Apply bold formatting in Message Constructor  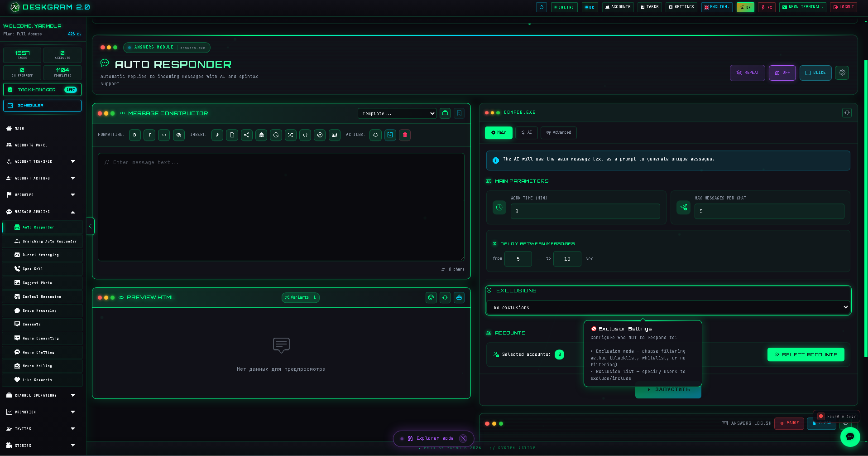(134, 135)
